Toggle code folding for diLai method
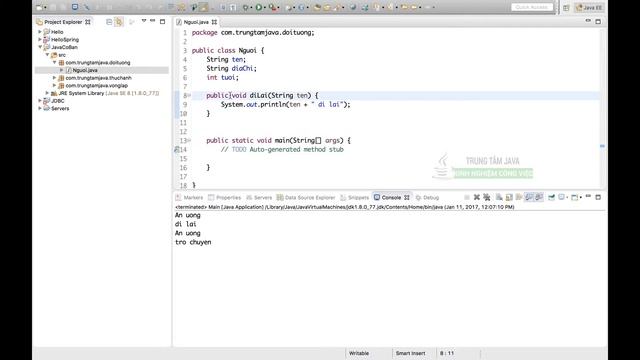 (189, 96)
